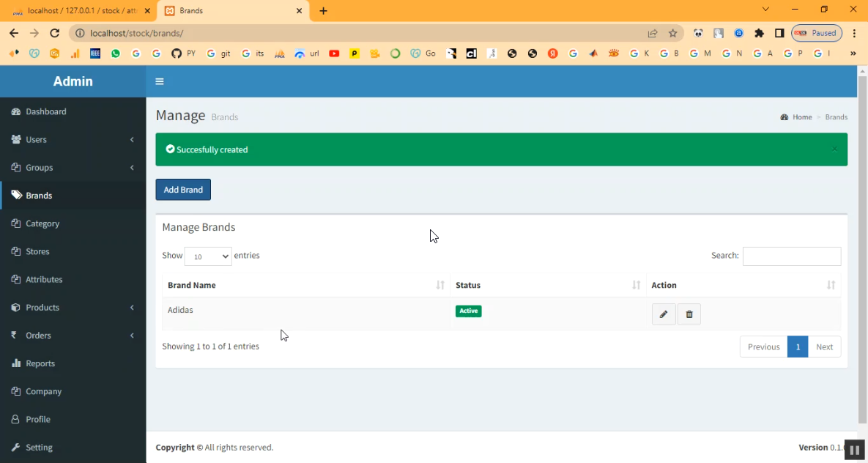
Task: Edit the Adidas brand with pencil icon
Action: [x=663, y=314]
